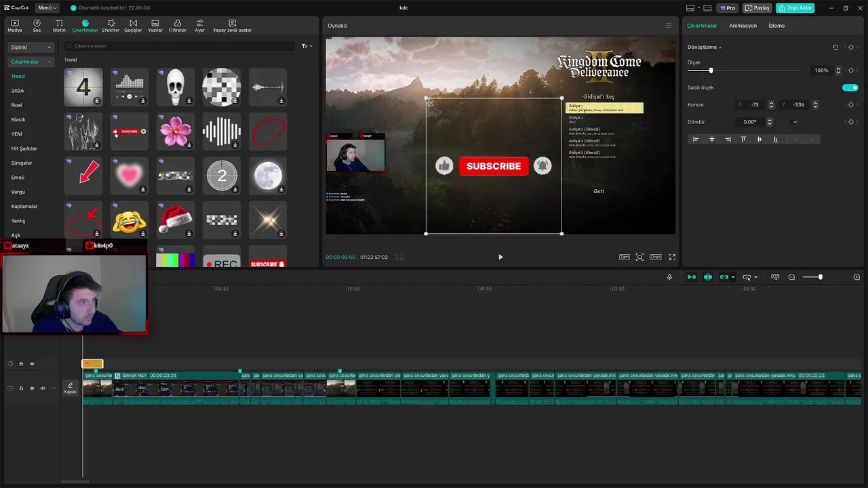Align sticker to the left
Screen dimensions: 868x488
point(696,139)
